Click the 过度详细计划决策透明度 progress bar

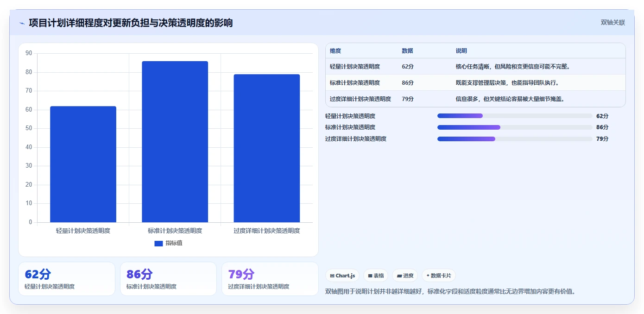[515, 139]
